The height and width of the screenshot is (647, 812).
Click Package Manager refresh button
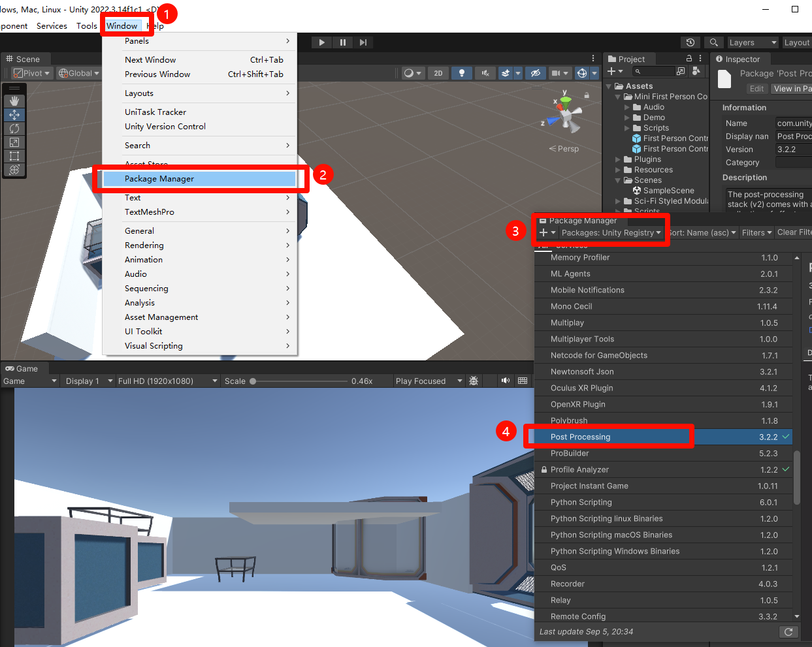tap(788, 632)
